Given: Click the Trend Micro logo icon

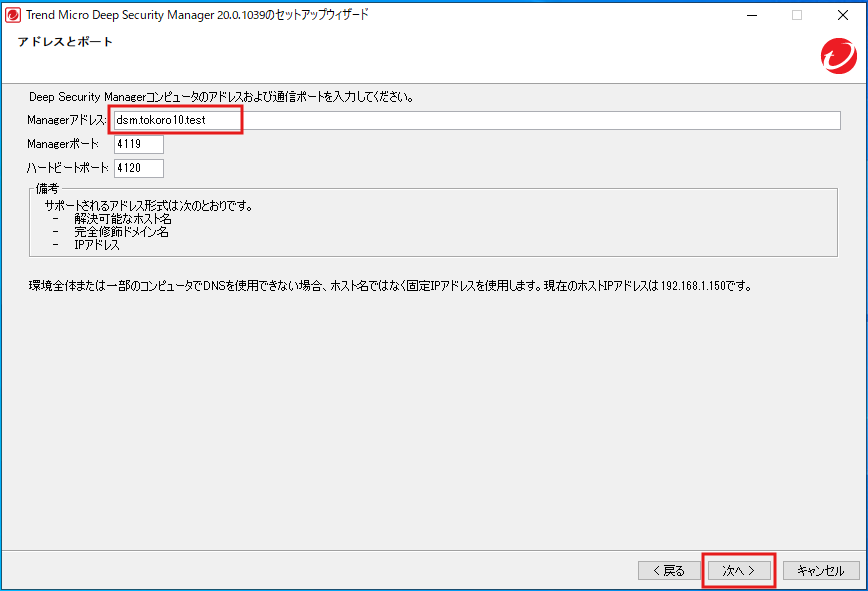Looking at the screenshot, I should point(839,56).
